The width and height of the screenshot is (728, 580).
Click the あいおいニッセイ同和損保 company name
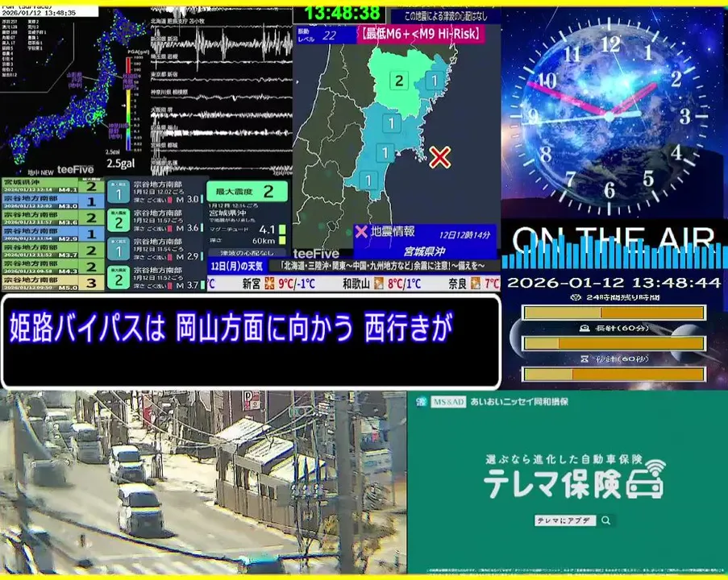click(x=519, y=402)
